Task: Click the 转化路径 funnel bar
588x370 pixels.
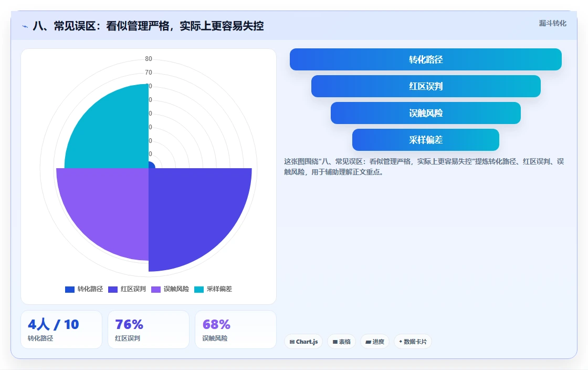Action: [426, 59]
